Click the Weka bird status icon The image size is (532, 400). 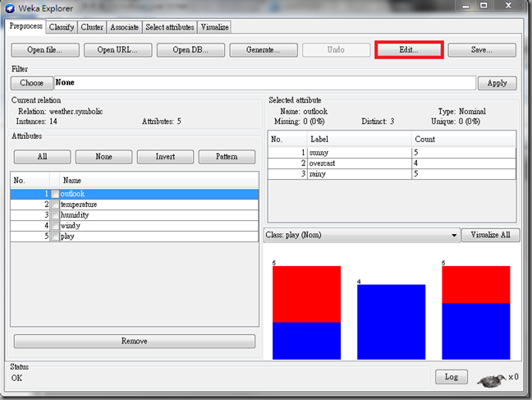pyautogui.click(x=491, y=380)
